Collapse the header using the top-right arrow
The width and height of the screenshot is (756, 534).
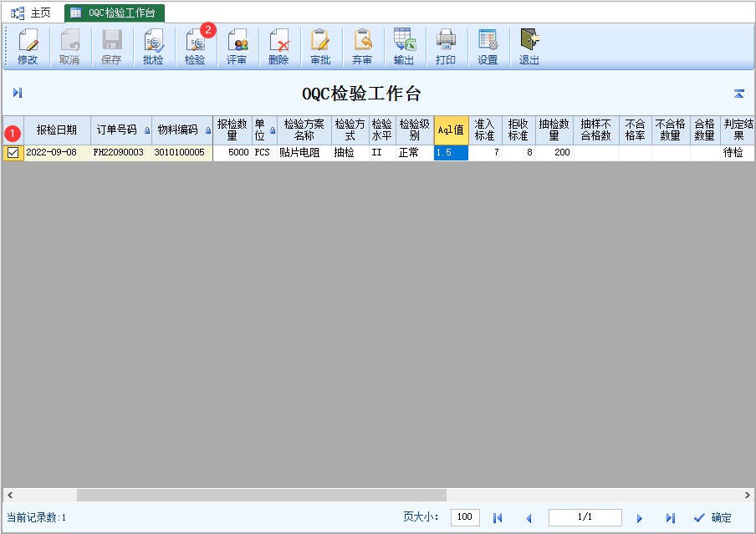pyautogui.click(x=738, y=94)
